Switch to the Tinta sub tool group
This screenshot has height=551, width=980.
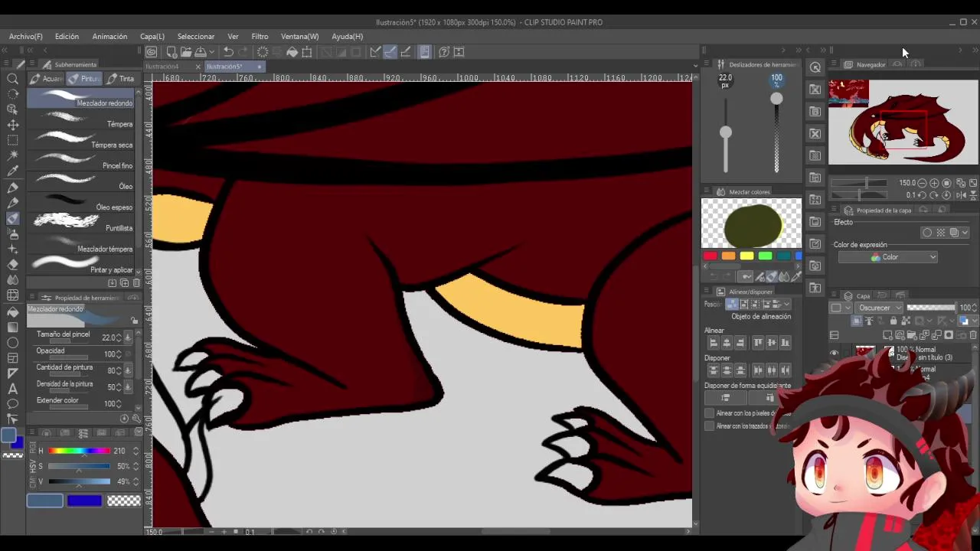coord(121,79)
